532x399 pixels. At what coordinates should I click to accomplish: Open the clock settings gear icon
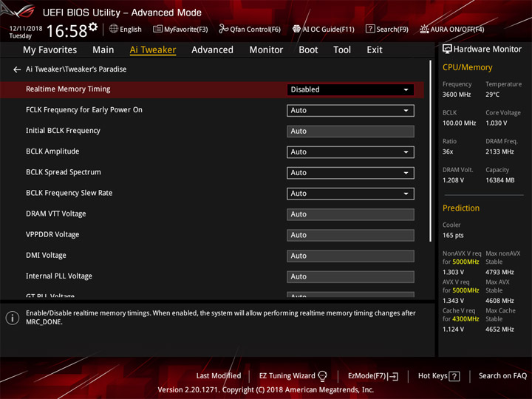pos(93,27)
